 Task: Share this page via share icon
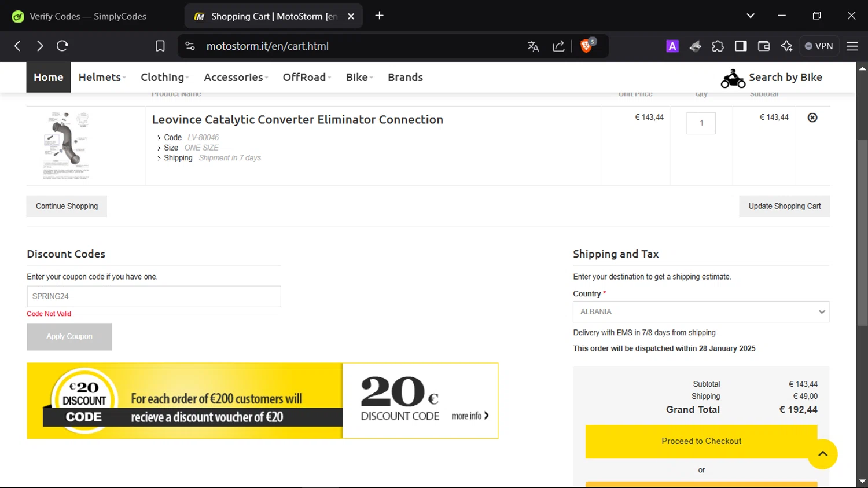pos(558,46)
